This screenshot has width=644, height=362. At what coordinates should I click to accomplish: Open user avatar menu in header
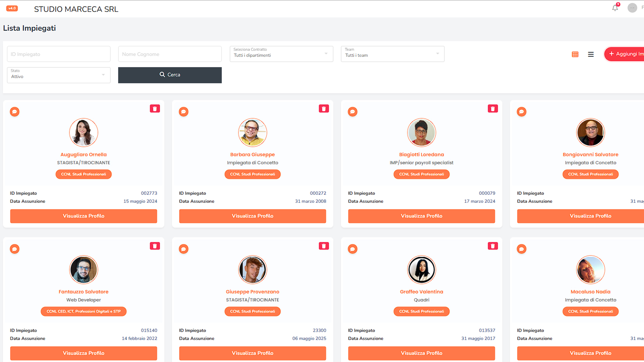point(632,8)
